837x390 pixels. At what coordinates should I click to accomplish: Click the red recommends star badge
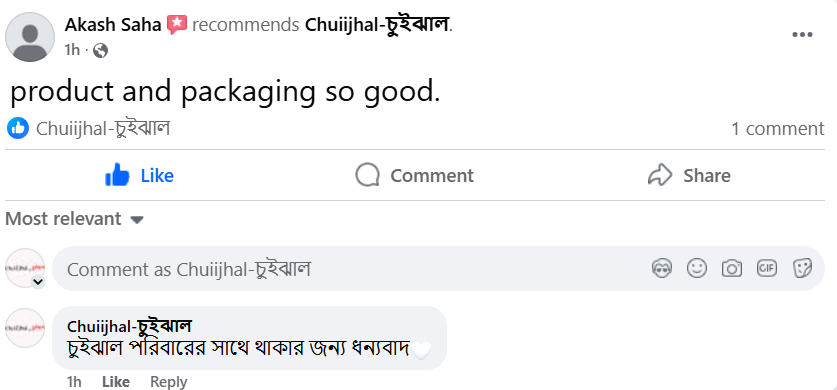click(177, 25)
